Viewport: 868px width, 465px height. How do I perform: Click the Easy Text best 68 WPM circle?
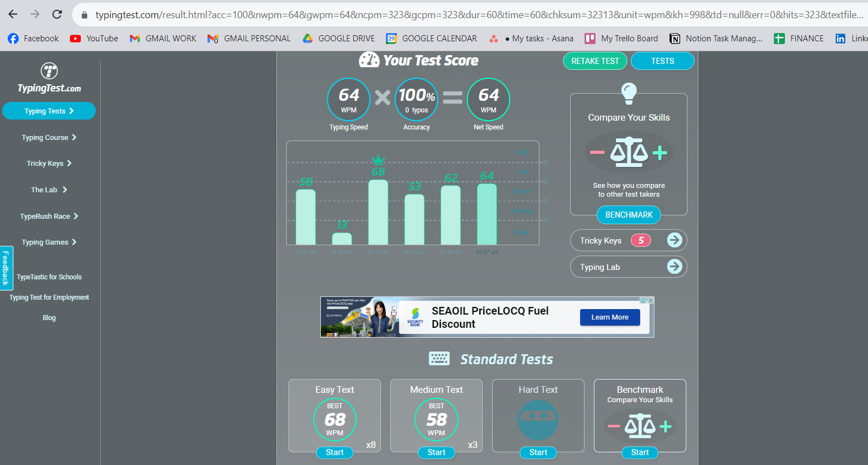335,420
